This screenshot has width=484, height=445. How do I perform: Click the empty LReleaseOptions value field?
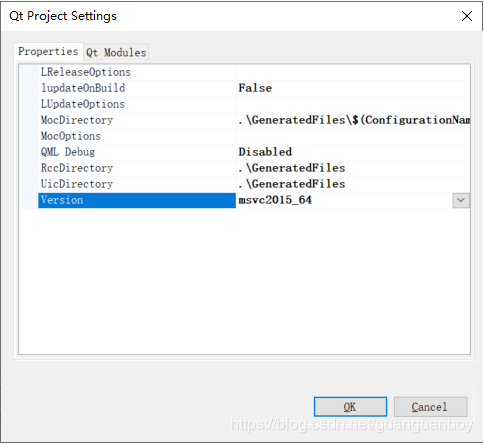[x=353, y=72]
